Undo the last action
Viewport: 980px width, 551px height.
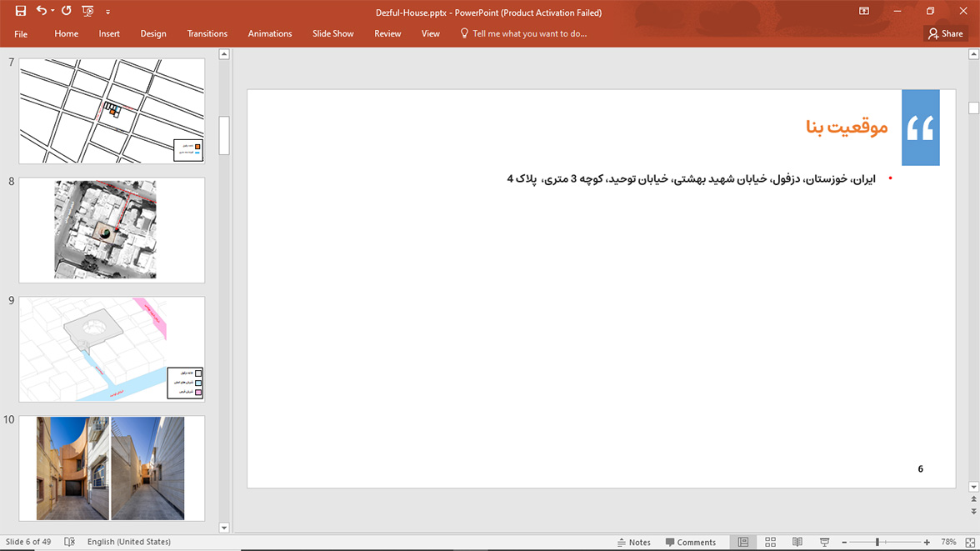pyautogui.click(x=41, y=12)
